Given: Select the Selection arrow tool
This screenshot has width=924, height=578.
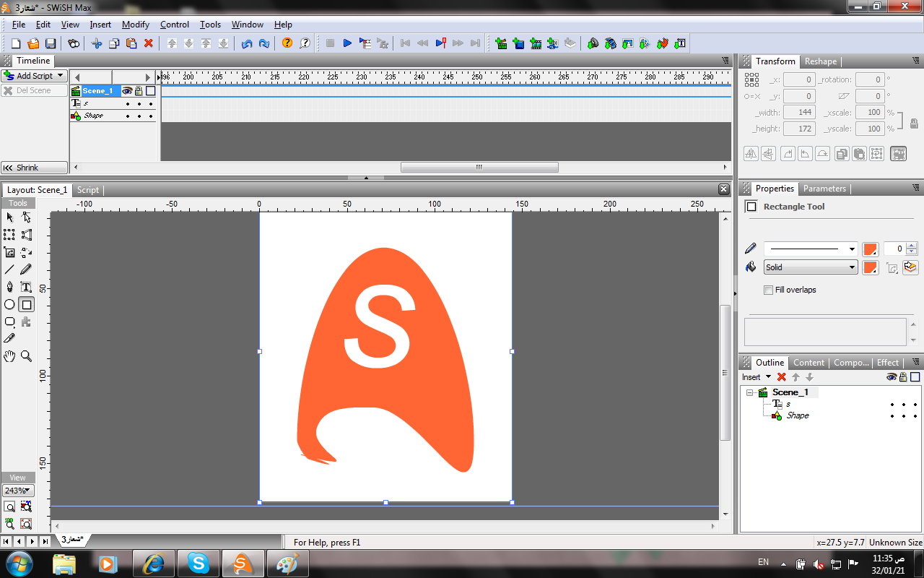Looking at the screenshot, I should coord(9,217).
